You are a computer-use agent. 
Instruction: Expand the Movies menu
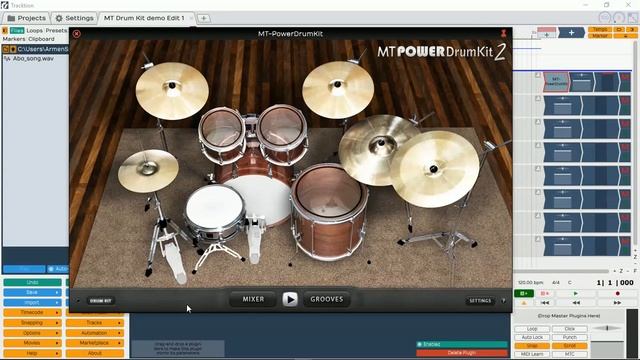(x=32, y=343)
